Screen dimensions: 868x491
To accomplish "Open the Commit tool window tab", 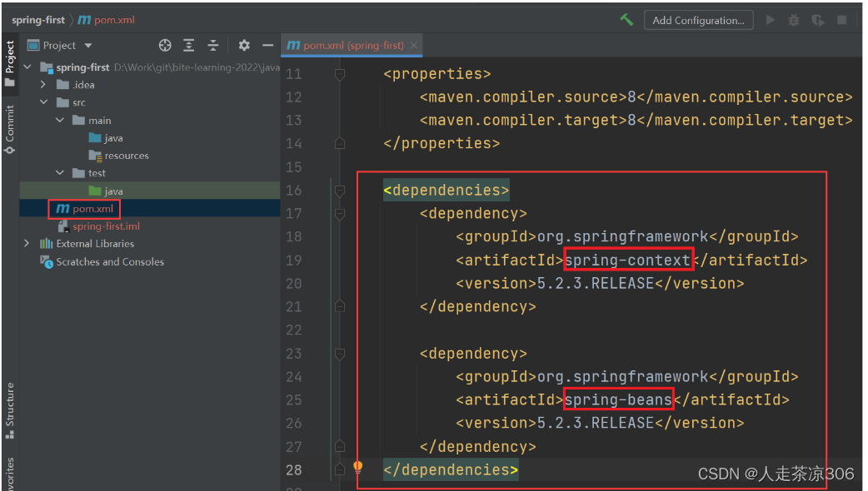I will (x=9, y=129).
